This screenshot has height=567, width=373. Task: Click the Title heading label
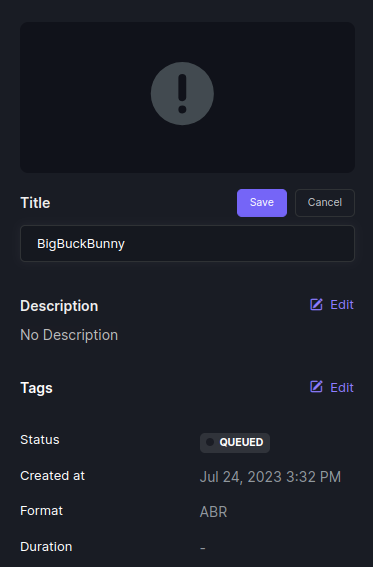point(35,203)
